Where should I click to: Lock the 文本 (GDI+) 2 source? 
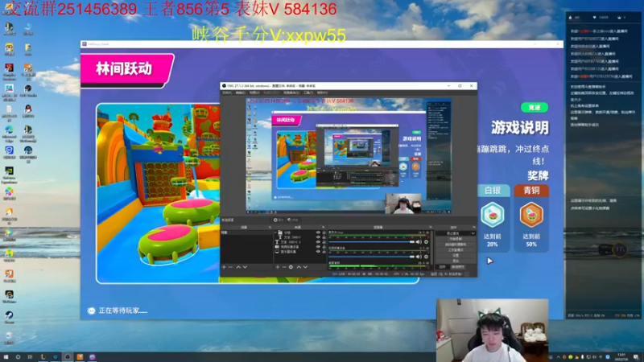[324, 242]
